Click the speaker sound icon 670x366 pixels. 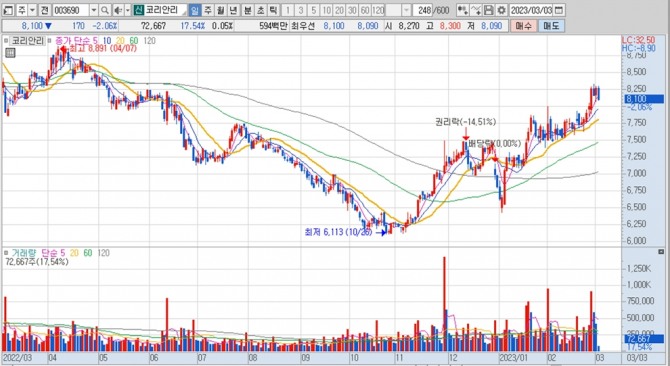click(x=118, y=10)
